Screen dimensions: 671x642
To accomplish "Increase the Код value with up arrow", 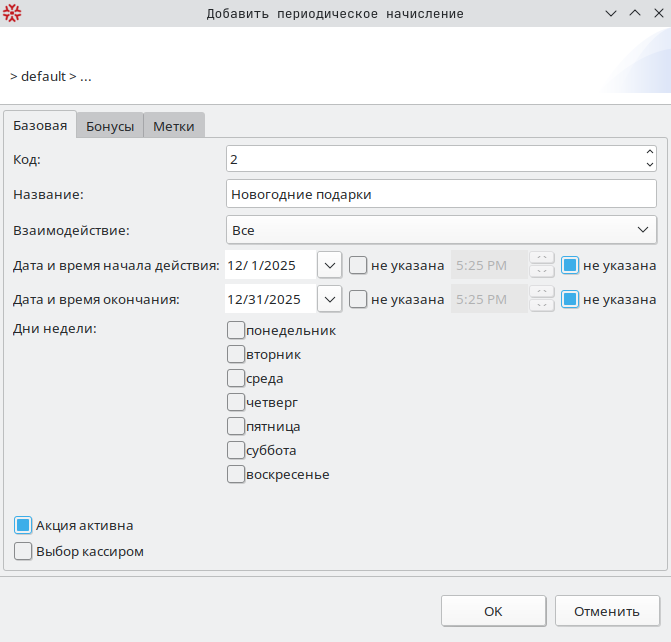I will click(x=649, y=153).
